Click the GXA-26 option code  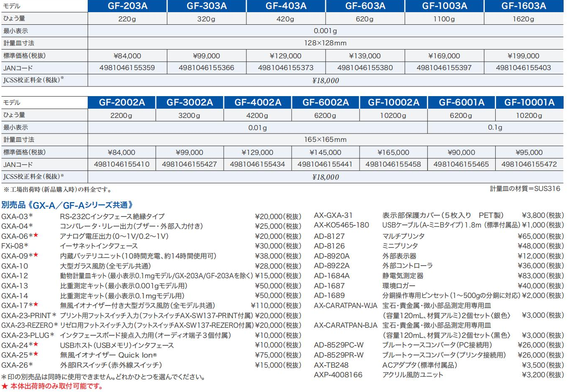coord(17,365)
